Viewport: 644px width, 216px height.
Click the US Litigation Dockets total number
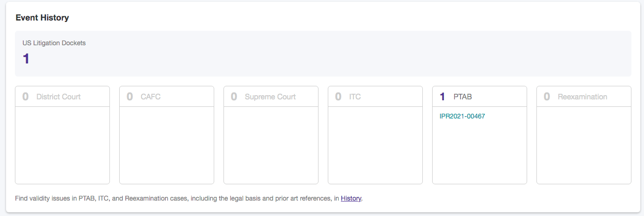pyautogui.click(x=26, y=59)
